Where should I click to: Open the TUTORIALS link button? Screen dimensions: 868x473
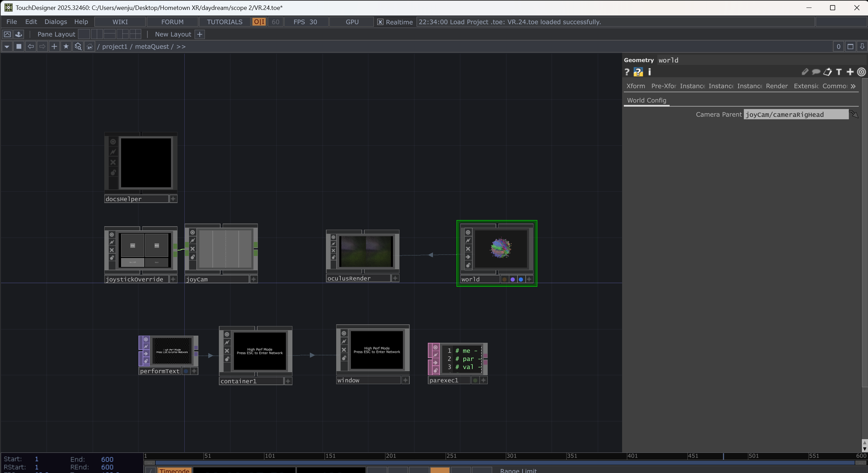click(224, 22)
